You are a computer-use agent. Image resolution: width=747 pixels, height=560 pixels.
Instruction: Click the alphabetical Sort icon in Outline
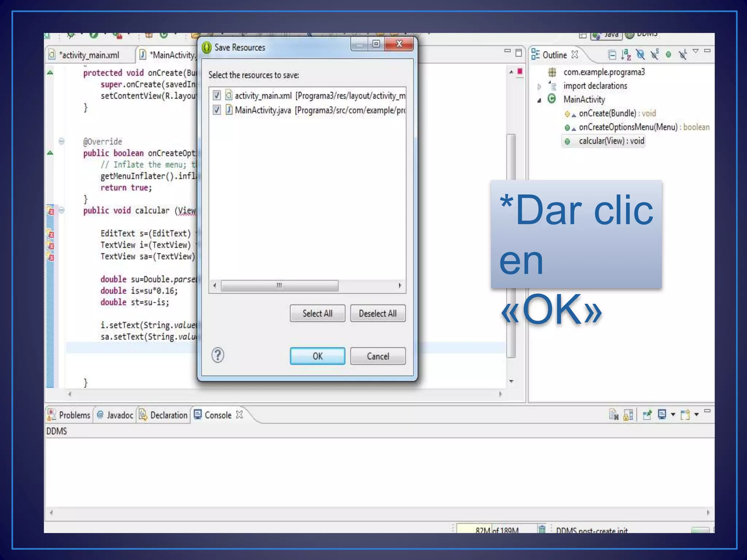pyautogui.click(x=626, y=55)
